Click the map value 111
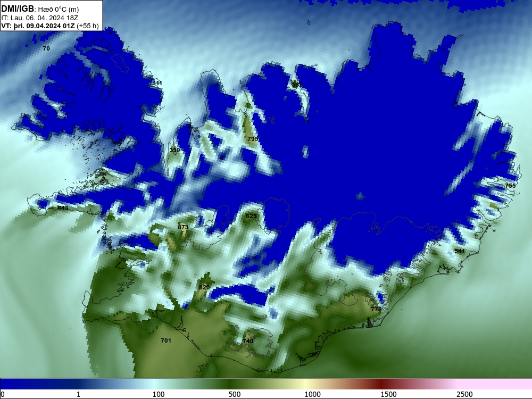Screen dimensions: 532x399 (x=158, y=83)
